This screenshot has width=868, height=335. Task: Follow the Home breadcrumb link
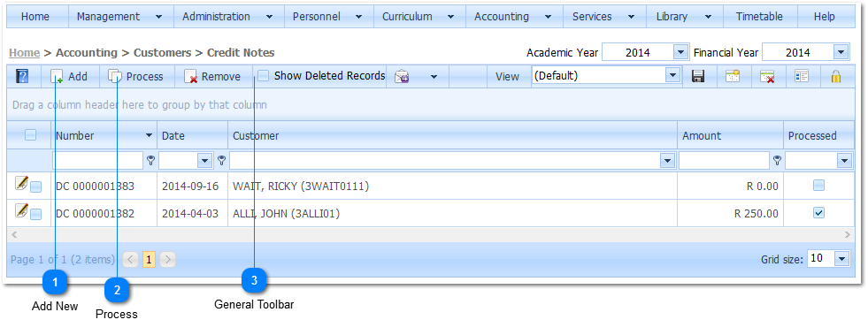(x=25, y=53)
